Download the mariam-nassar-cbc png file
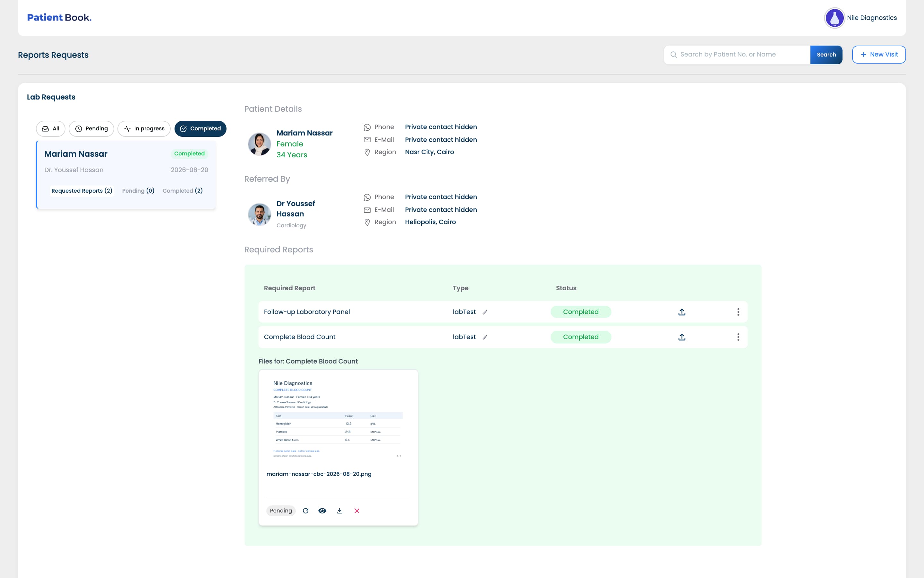The image size is (924, 578). point(339,511)
